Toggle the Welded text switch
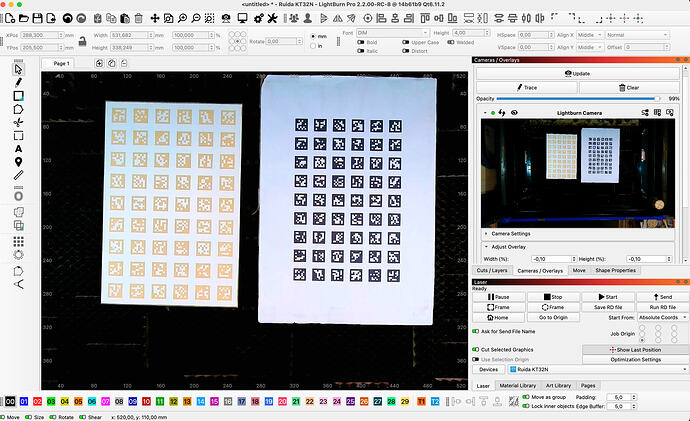This screenshot has width=690, height=421. point(451,42)
